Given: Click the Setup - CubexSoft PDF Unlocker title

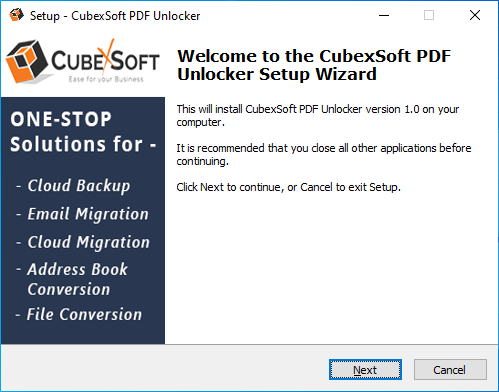Looking at the screenshot, I should 115,16.
